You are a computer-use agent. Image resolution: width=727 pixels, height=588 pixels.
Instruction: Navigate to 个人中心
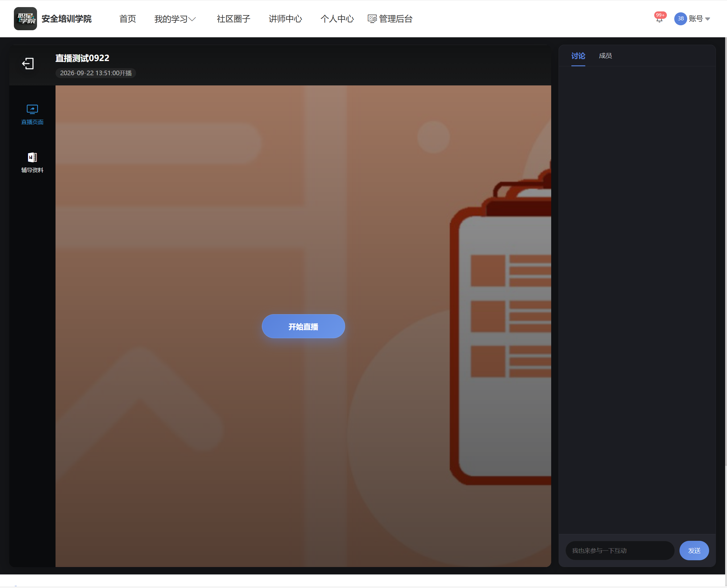337,19
